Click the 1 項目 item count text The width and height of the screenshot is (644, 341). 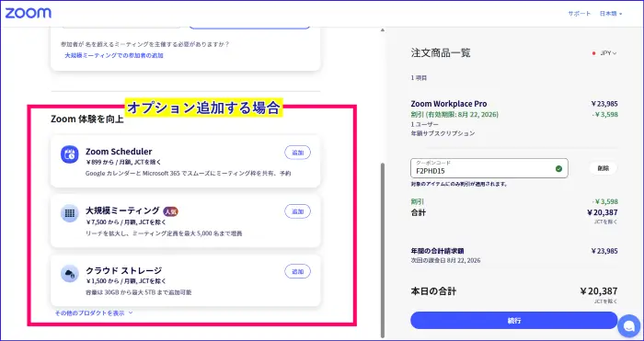point(419,77)
